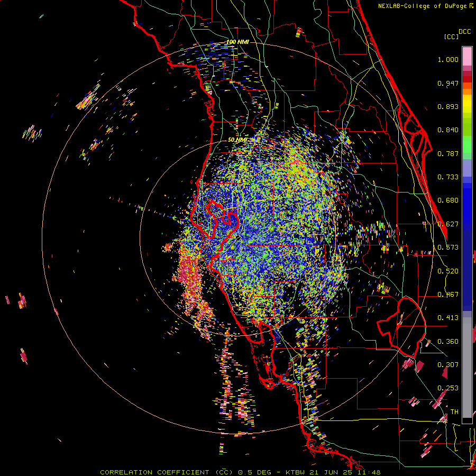476x476 pixels.
Task: Select the 0.787 scale value
Action: [x=448, y=153]
